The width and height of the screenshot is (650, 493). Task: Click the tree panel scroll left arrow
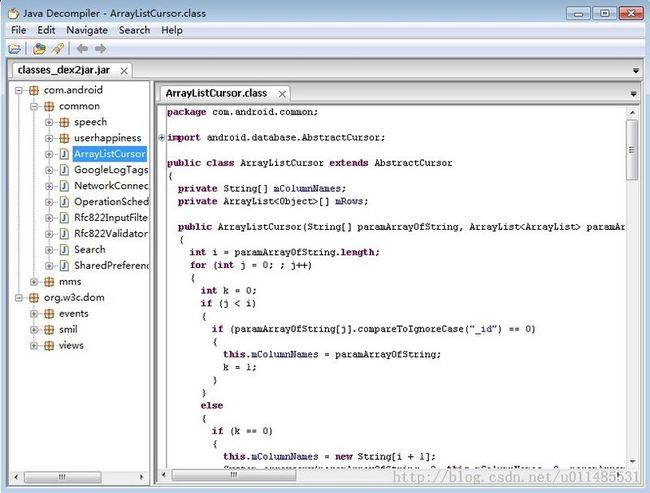[17, 477]
